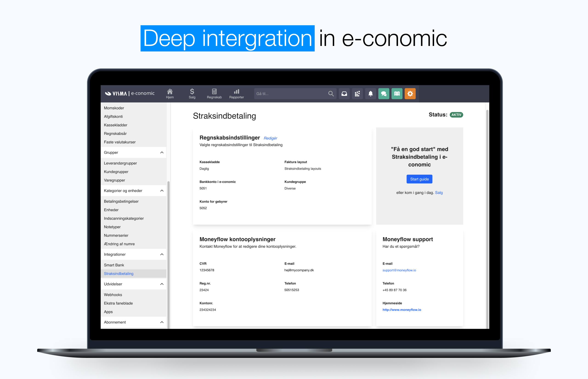The image size is (588, 379).
Task: Open the Rapporter bar chart icon
Action: point(236,93)
